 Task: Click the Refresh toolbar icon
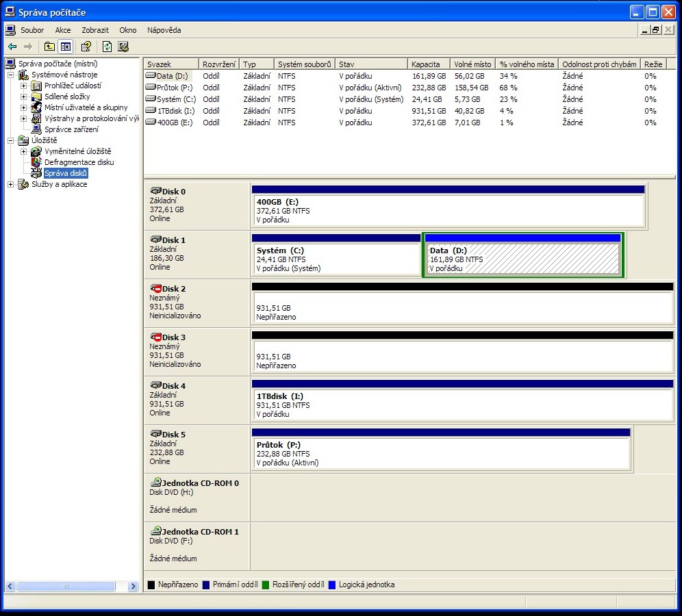coord(107,47)
